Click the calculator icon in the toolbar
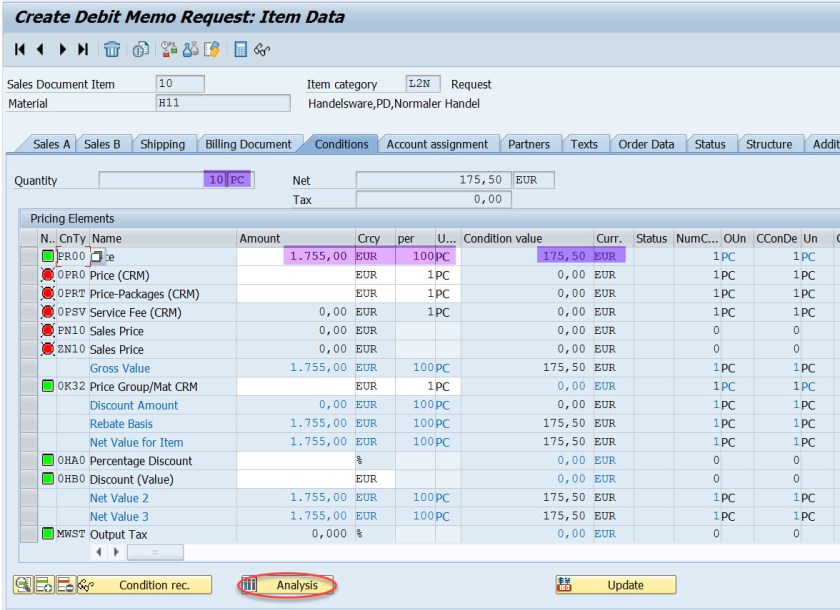 click(240, 49)
